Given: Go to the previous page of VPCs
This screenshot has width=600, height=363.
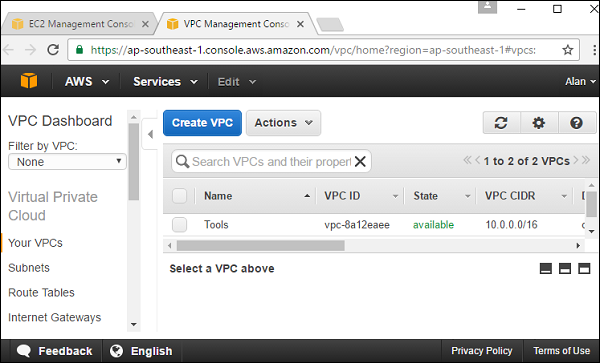Looking at the screenshot, I should click(478, 160).
